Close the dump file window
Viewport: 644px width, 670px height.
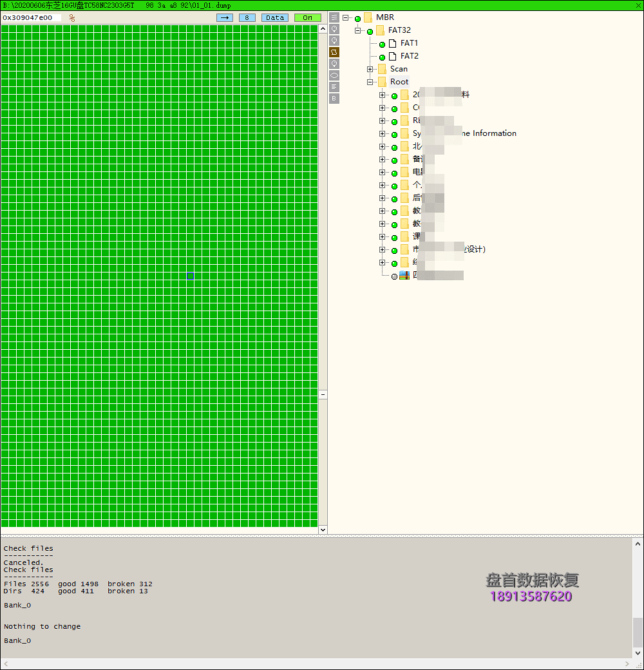[x=638, y=5]
